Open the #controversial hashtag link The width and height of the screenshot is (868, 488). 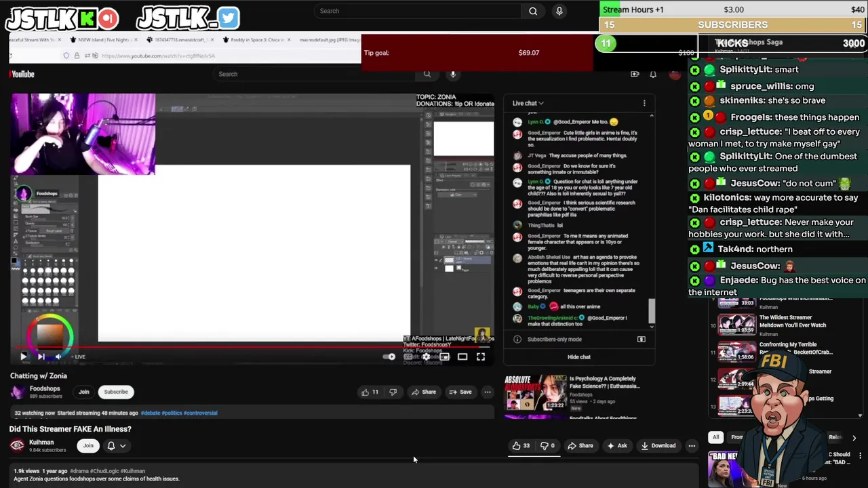201,413
